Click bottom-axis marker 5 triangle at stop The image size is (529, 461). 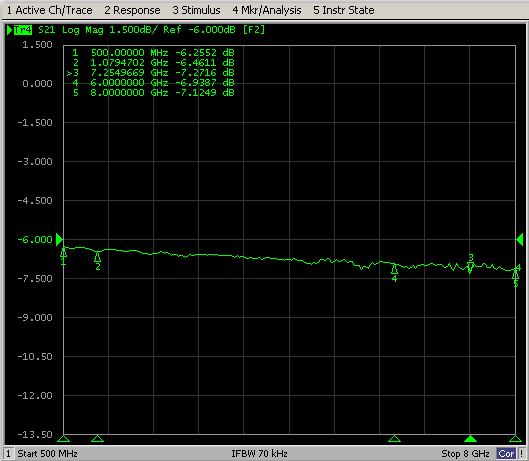click(x=515, y=439)
